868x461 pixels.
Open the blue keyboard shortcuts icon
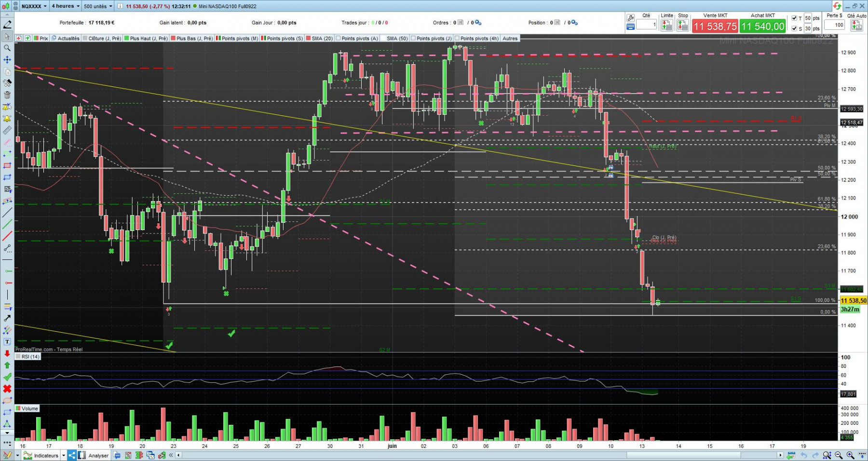[x=630, y=27]
